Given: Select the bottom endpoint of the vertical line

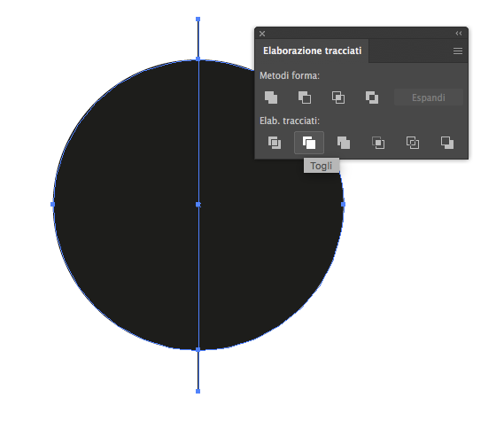Looking at the screenshot, I should [198, 391].
